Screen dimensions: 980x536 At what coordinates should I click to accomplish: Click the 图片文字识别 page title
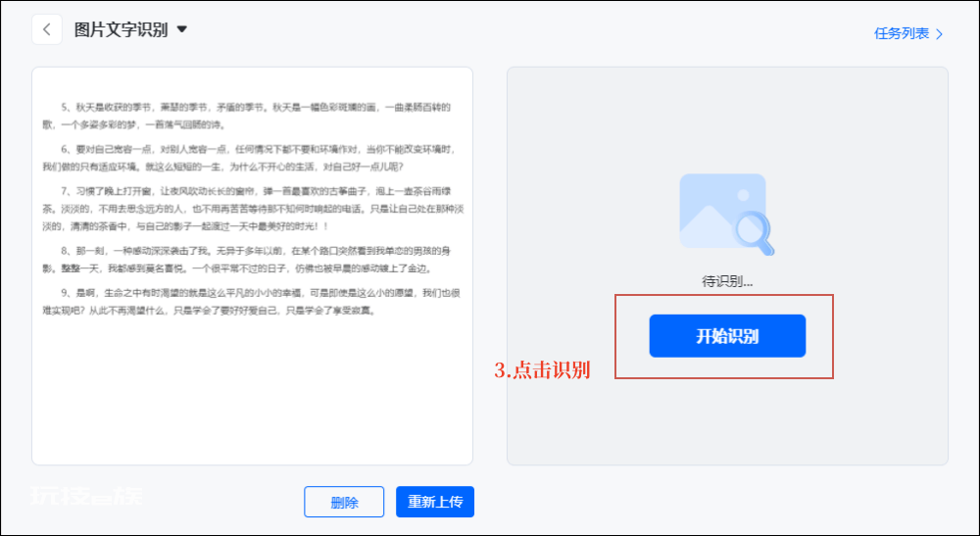122,29
